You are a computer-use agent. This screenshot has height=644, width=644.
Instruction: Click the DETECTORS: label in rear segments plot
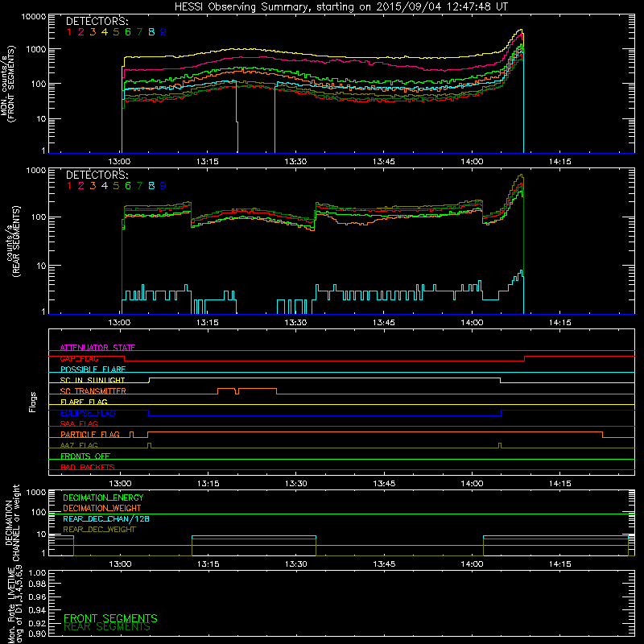(97, 175)
